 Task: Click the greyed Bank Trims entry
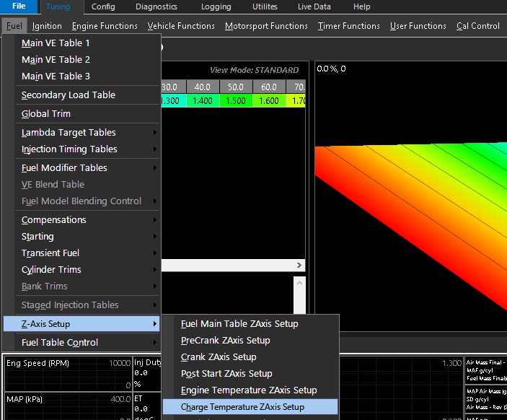click(x=81, y=286)
